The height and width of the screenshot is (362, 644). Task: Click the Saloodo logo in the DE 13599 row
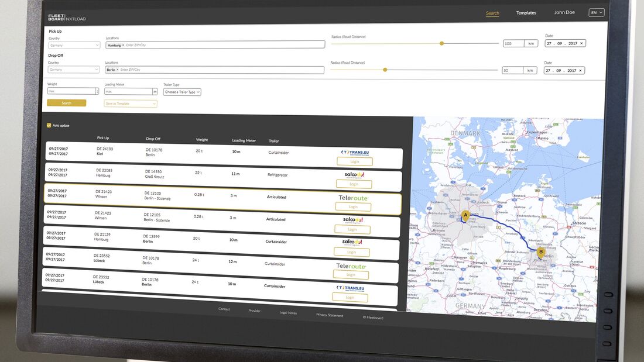point(352,242)
